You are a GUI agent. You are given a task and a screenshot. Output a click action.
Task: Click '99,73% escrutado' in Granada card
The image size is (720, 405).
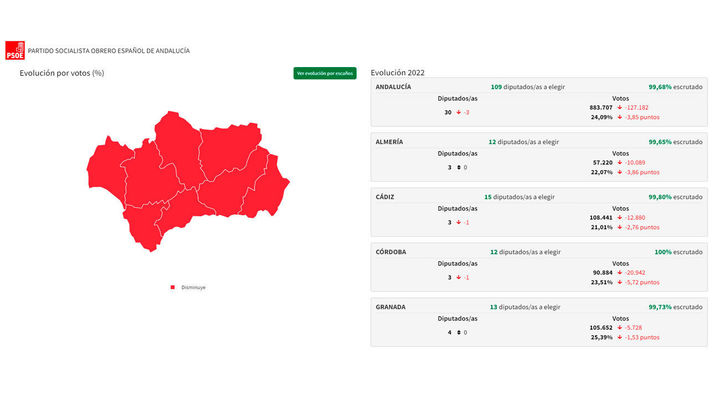click(x=675, y=307)
